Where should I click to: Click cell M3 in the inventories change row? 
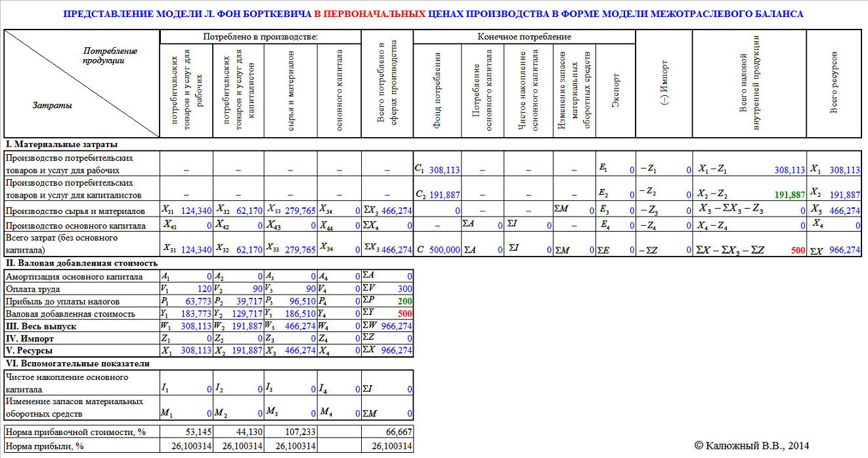pyautogui.click(x=291, y=408)
